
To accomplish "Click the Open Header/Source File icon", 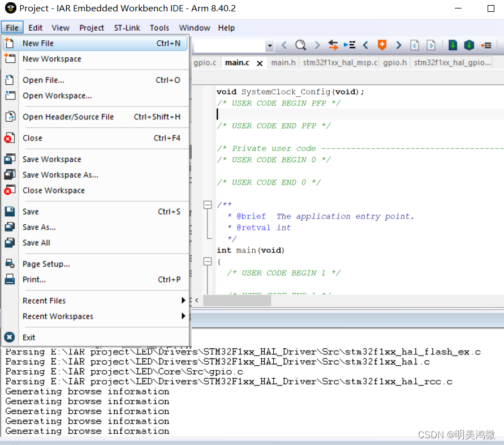I will (10, 117).
